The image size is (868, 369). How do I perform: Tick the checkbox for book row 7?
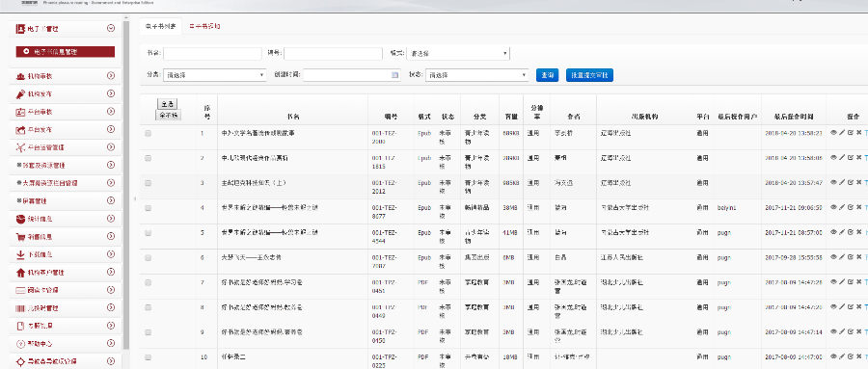148,282
